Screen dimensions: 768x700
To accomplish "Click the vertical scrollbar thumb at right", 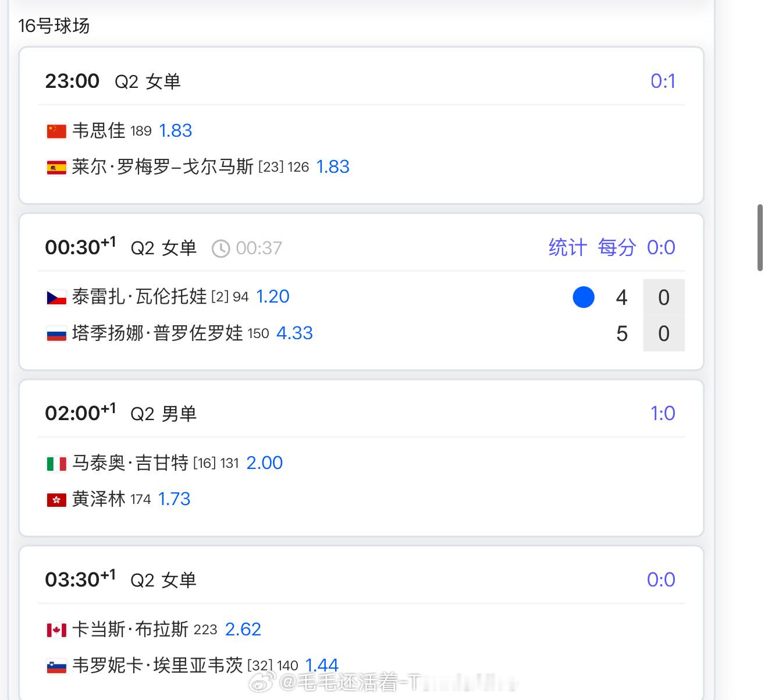I will (760, 237).
